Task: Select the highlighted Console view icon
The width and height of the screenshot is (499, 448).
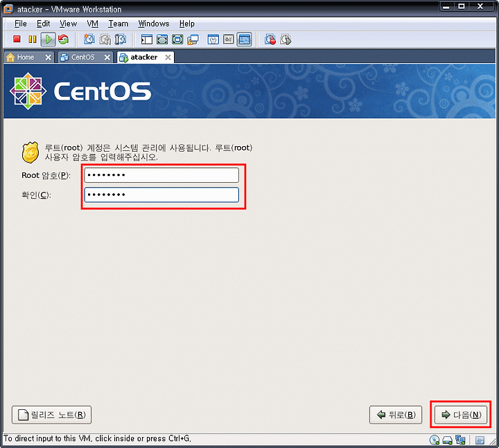Action: click(245, 39)
